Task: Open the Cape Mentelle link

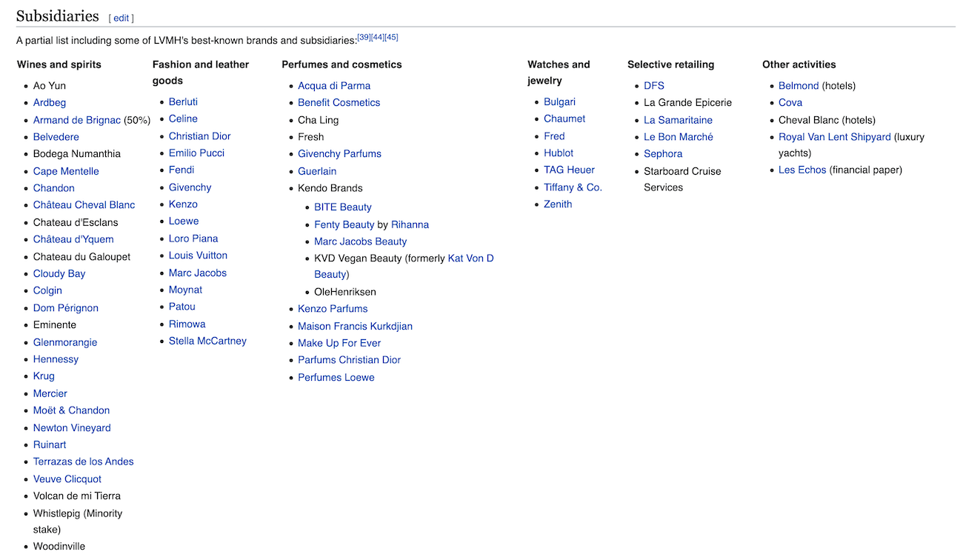Action: pyautogui.click(x=66, y=171)
